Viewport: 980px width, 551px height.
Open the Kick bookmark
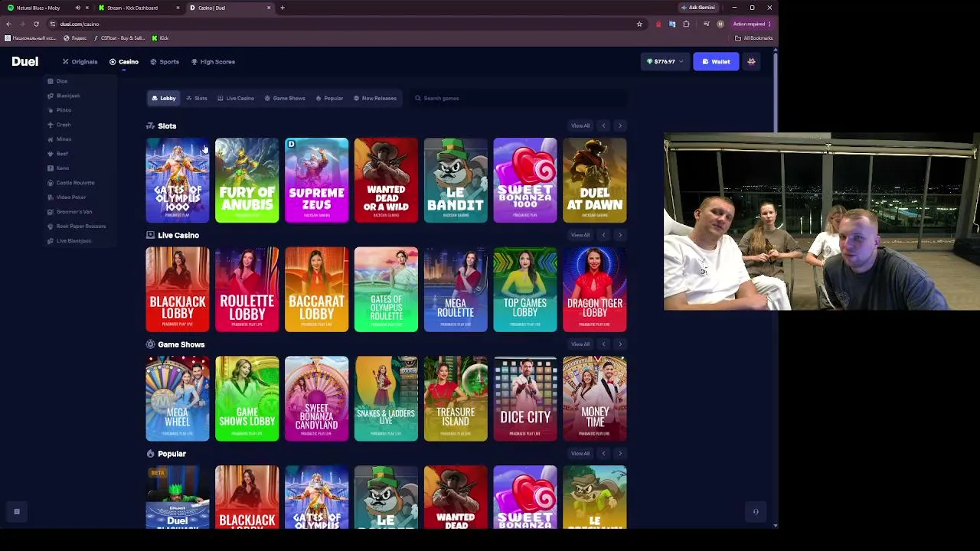click(160, 38)
